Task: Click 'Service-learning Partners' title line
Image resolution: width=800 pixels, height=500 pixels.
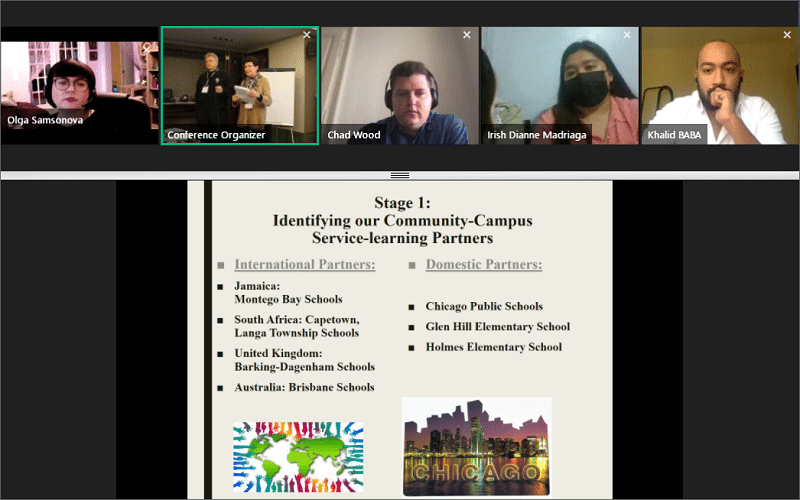Action: (403, 238)
